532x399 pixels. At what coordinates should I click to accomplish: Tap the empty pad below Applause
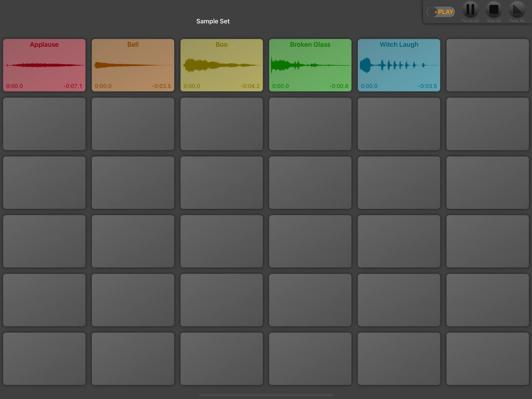(44, 124)
